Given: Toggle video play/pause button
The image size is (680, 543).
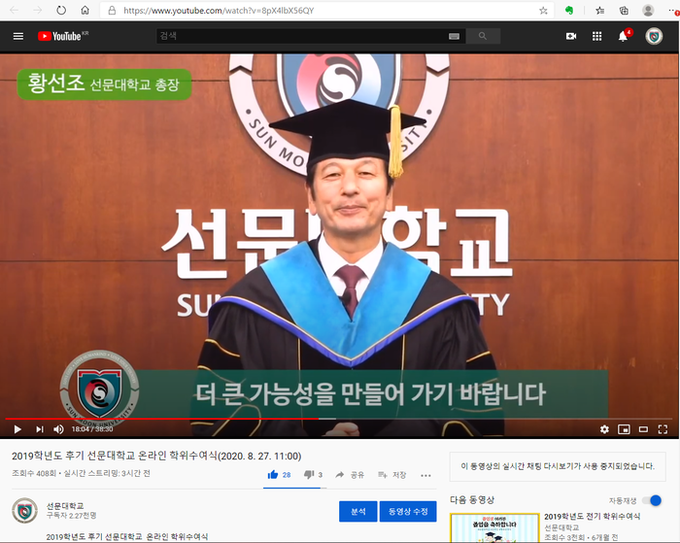Looking at the screenshot, I should click(x=17, y=429).
